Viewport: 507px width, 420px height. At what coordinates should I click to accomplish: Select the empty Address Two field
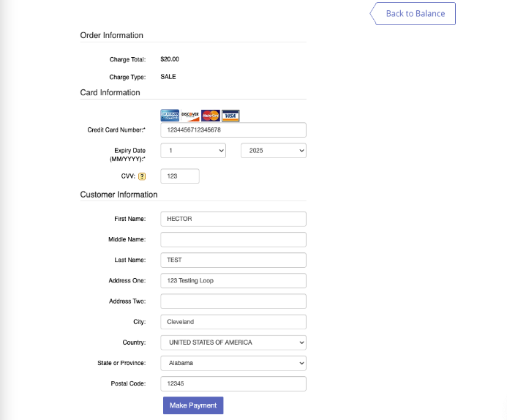233,301
